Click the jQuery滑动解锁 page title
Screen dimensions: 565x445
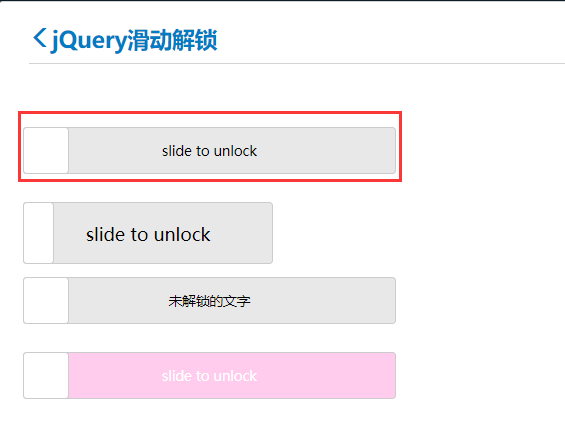pyautogui.click(x=134, y=40)
